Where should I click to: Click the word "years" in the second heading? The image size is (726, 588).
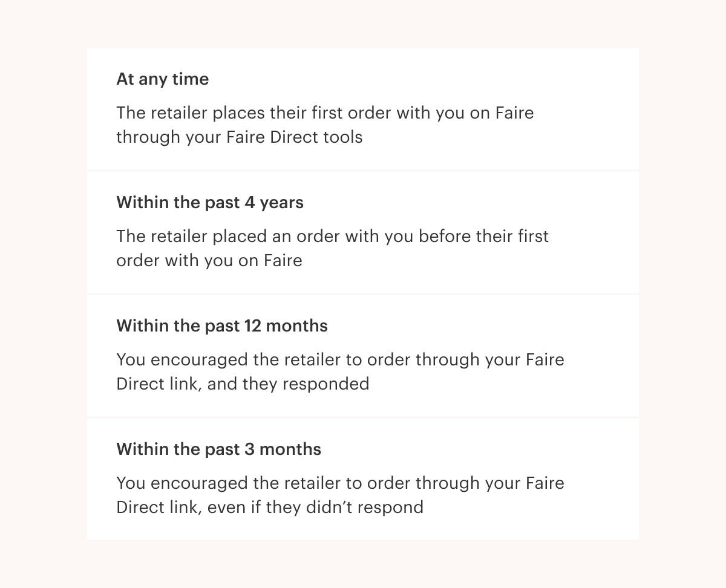281,202
